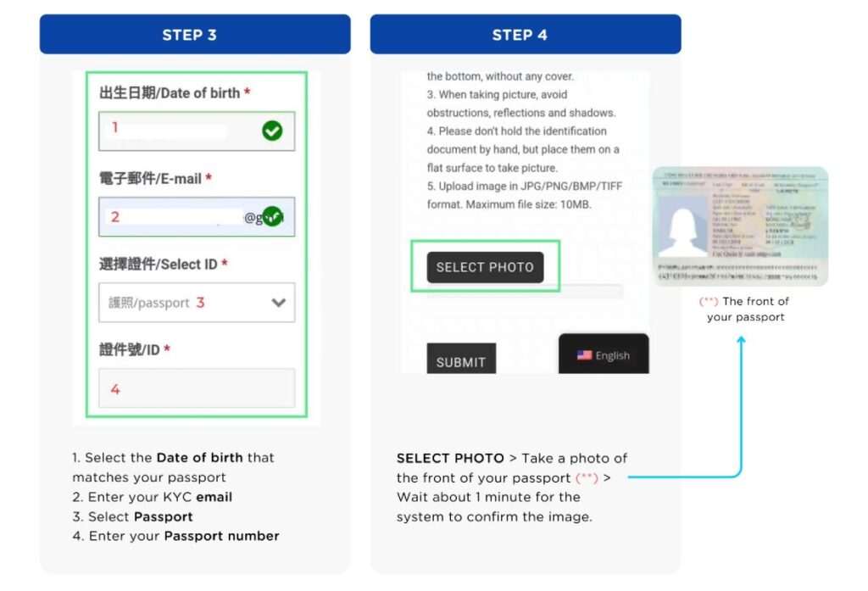Click the 出生日期/Date of birth label

pos(170,93)
